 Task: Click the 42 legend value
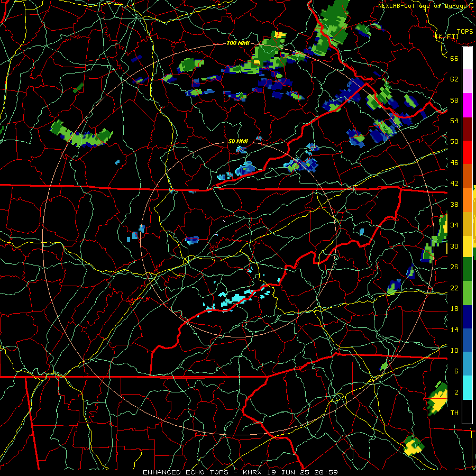click(454, 184)
